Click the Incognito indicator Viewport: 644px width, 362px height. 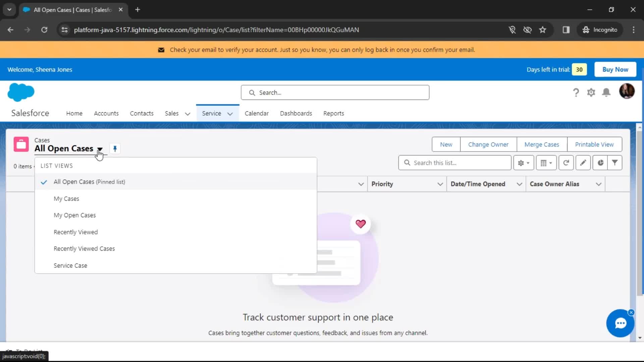tap(600, 30)
